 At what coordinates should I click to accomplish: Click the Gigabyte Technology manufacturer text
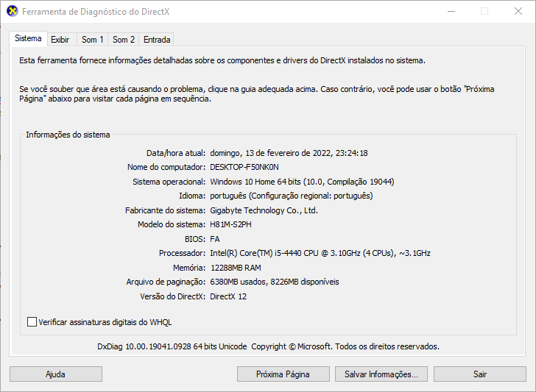[264, 210]
